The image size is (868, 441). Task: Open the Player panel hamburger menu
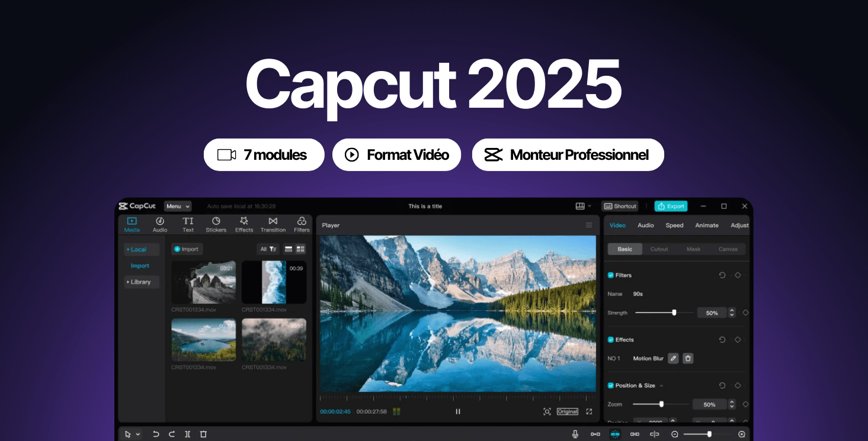589,225
